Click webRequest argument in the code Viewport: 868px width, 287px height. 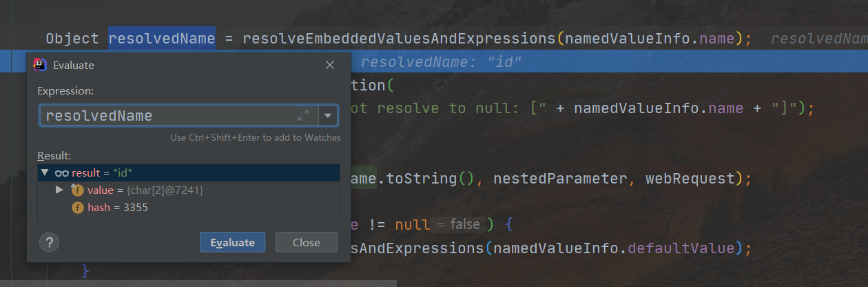(690, 179)
